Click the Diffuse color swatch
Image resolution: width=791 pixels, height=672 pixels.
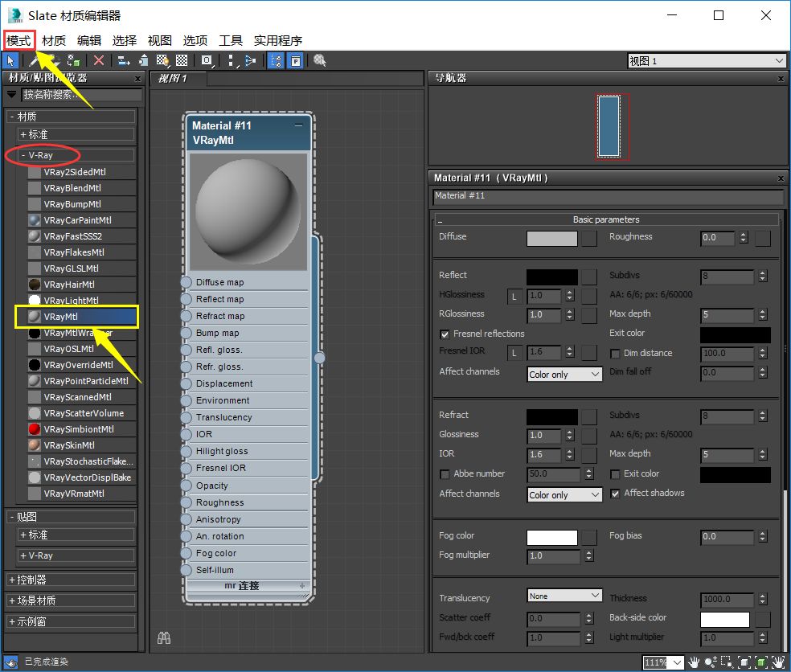[x=552, y=239]
